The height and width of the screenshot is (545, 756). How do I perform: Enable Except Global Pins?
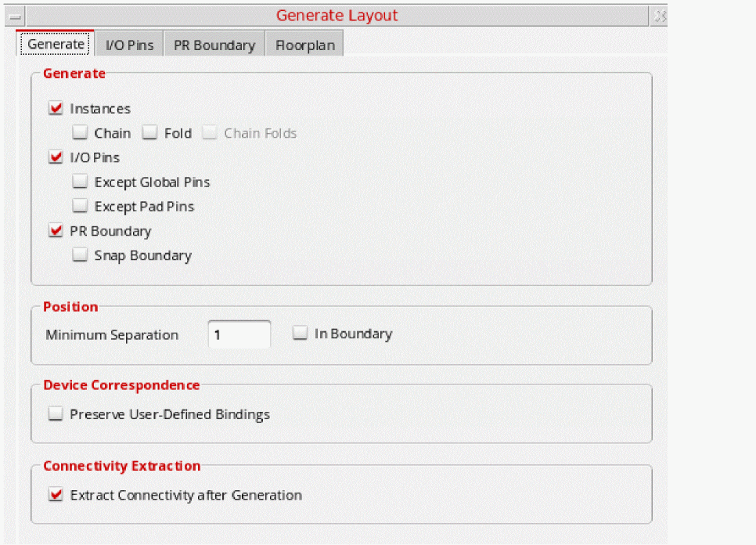click(80, 182)
